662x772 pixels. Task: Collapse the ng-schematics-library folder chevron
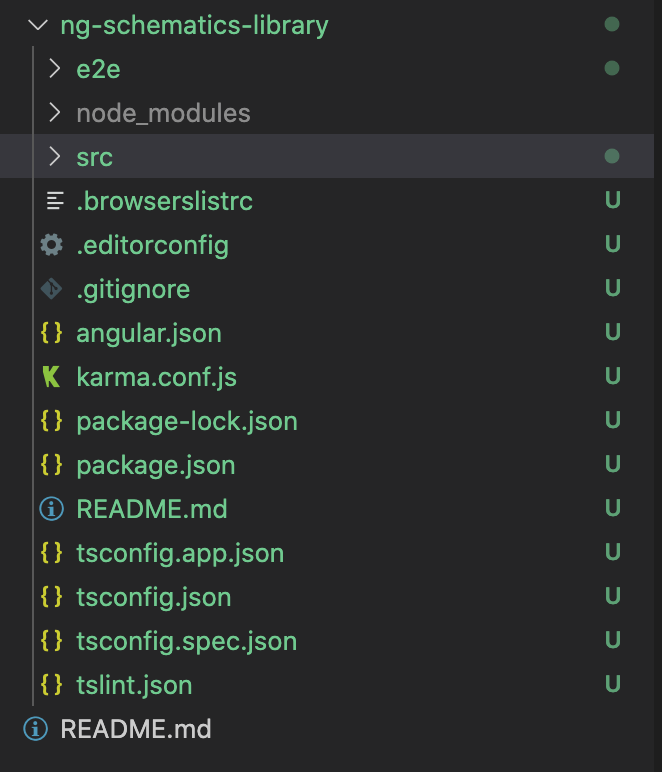tap(38, 25)
